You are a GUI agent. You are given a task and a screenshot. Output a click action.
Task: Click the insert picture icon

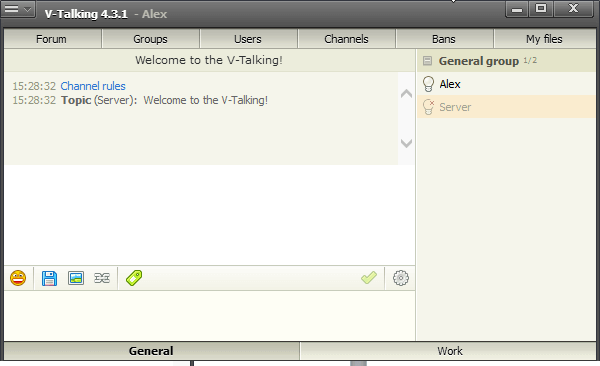click(x=76, y=278)
